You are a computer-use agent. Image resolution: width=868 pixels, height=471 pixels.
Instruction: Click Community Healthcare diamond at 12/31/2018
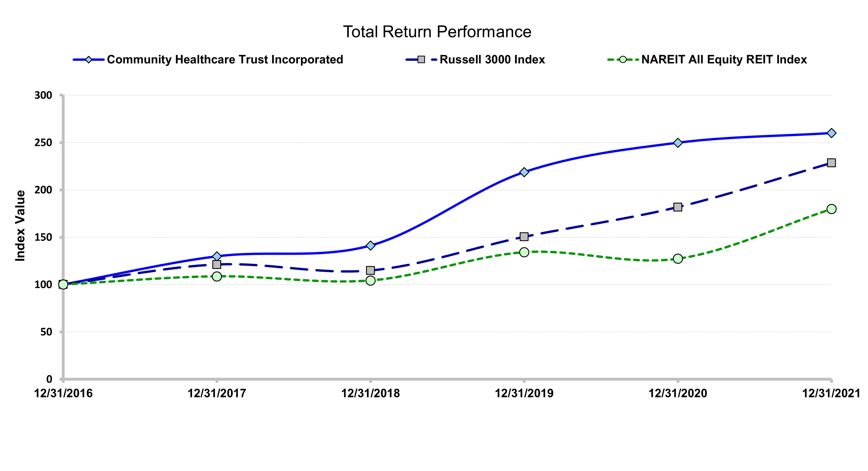click(370, 245)
